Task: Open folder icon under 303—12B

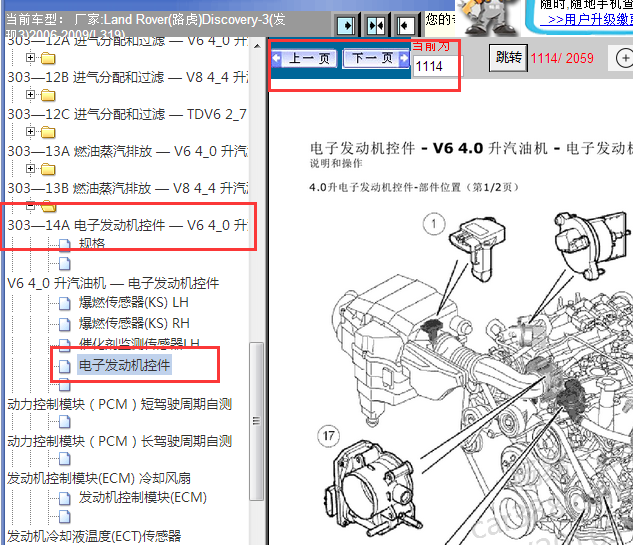Action: 48,96
